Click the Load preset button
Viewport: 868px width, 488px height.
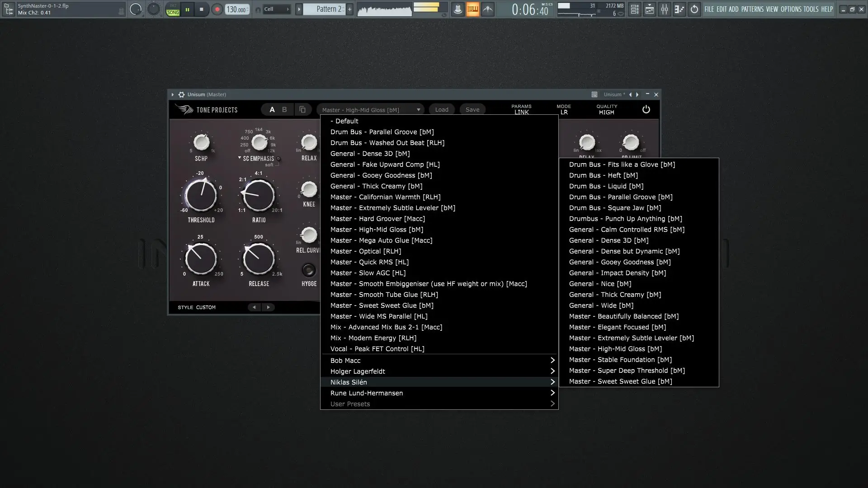click(441, 110)
